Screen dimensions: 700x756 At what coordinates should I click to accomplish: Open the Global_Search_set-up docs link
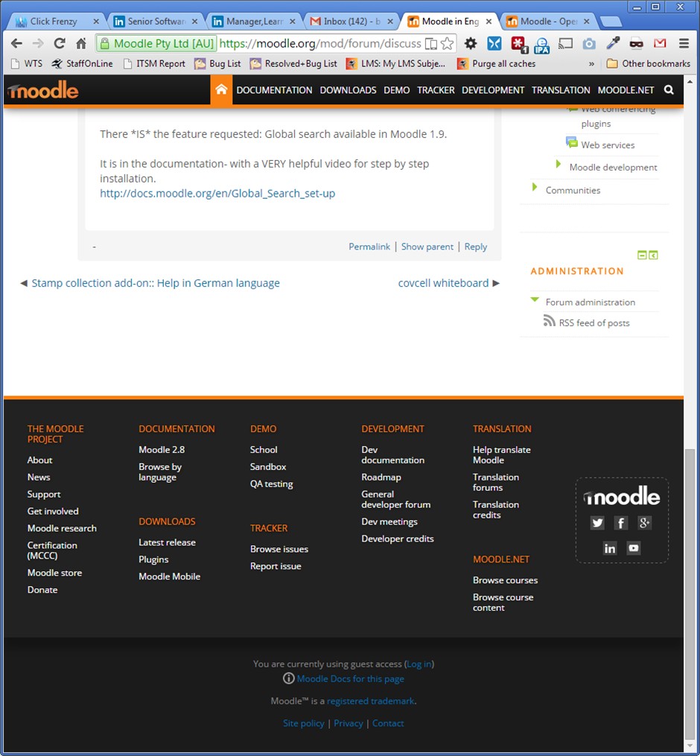click(217, 194)
